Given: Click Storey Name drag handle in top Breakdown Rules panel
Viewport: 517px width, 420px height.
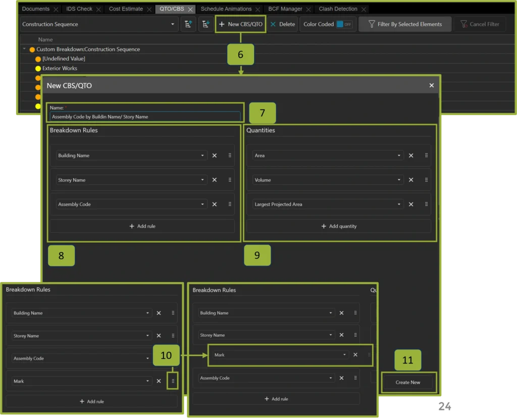Looking at the screenshot, I should tap(230, 180).
